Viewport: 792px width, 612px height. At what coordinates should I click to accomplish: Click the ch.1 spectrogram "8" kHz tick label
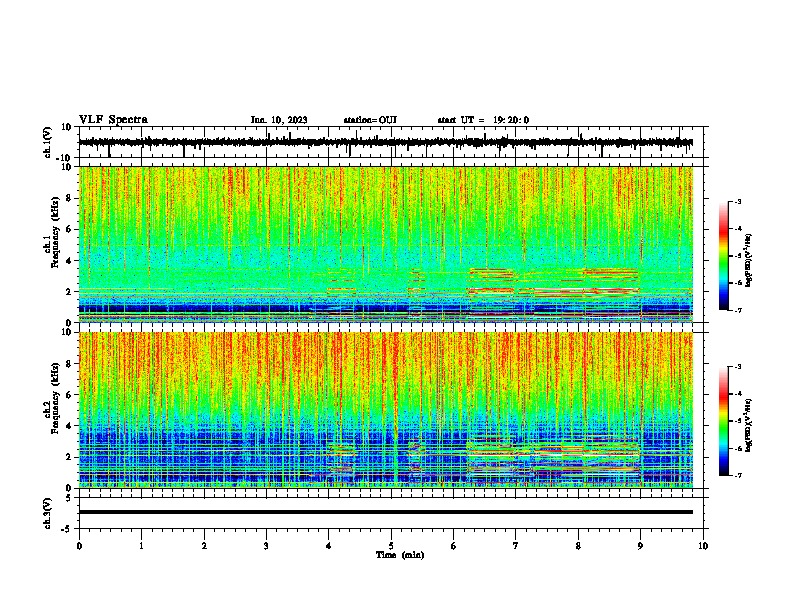(69, 198)
